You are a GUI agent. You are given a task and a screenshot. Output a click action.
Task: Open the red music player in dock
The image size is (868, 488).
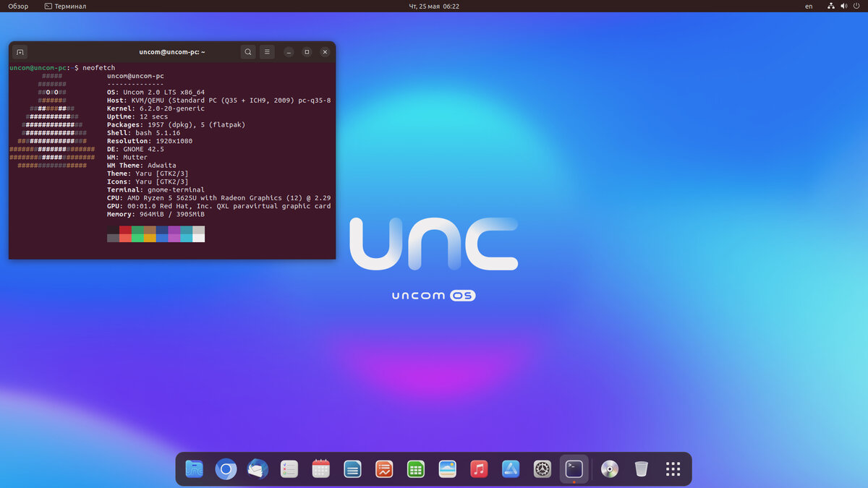479,469
